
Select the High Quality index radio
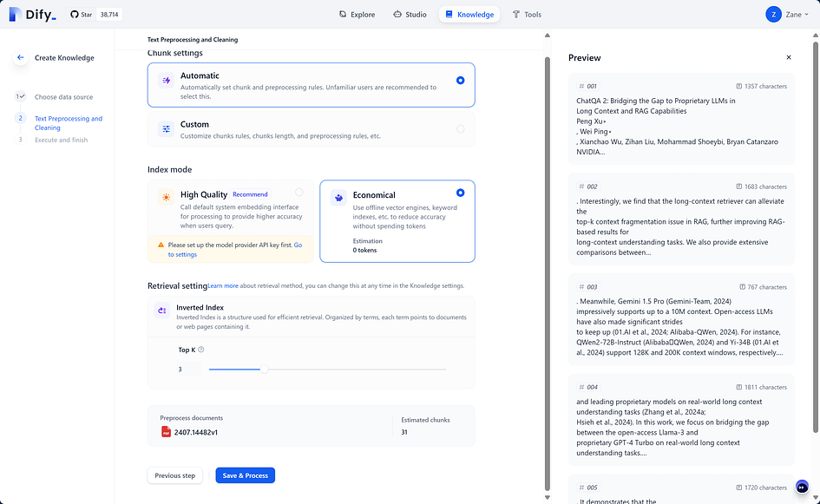(299, 193)
